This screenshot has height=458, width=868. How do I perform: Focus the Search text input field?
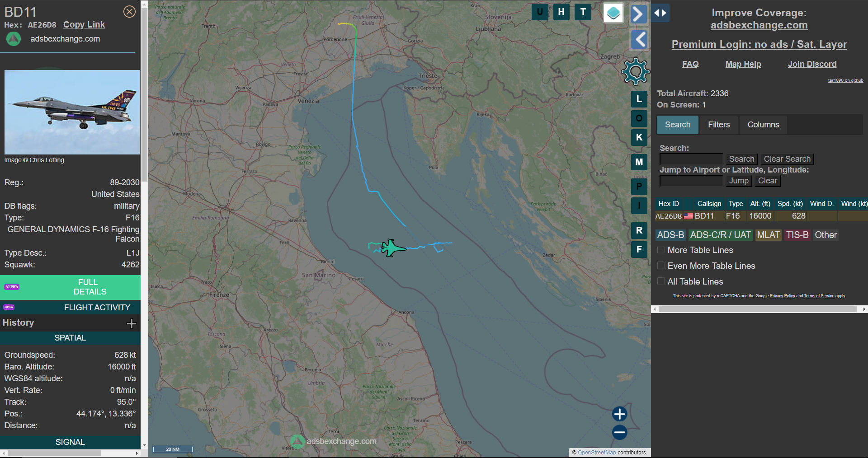[x=691, y=159]
